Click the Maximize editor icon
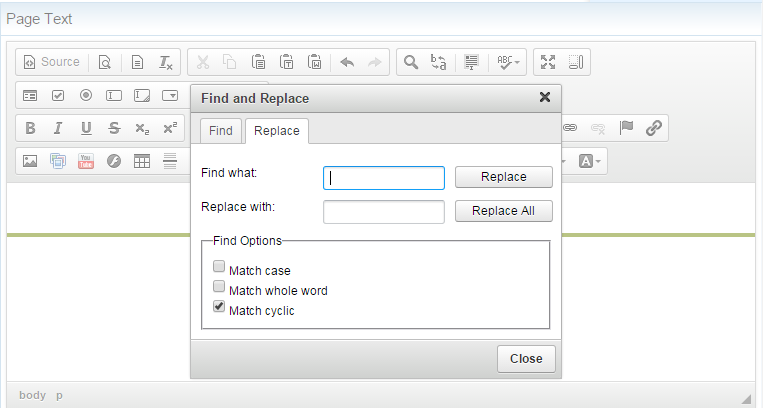The image size is (763, 408). (x=547, y=62)
